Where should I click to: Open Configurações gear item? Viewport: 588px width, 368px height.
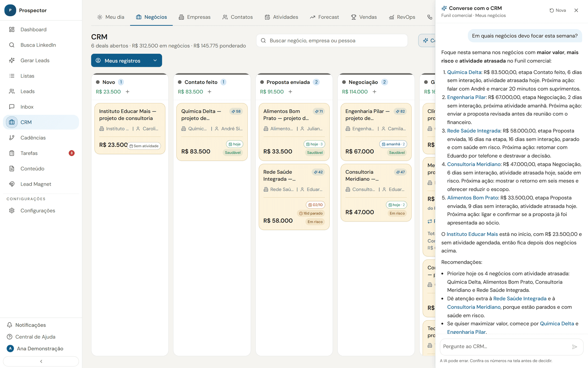pos(41,210)
